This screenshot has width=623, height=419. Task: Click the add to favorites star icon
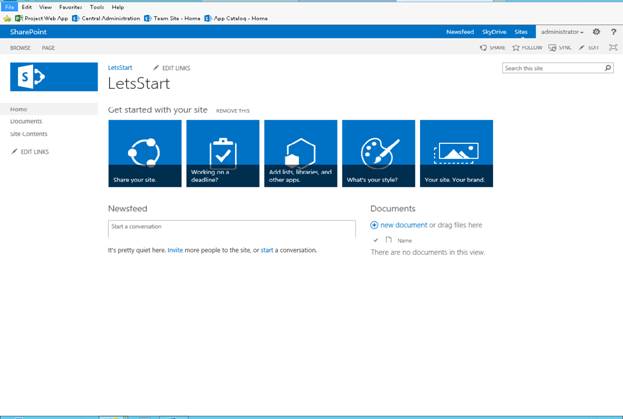point(7,18)
